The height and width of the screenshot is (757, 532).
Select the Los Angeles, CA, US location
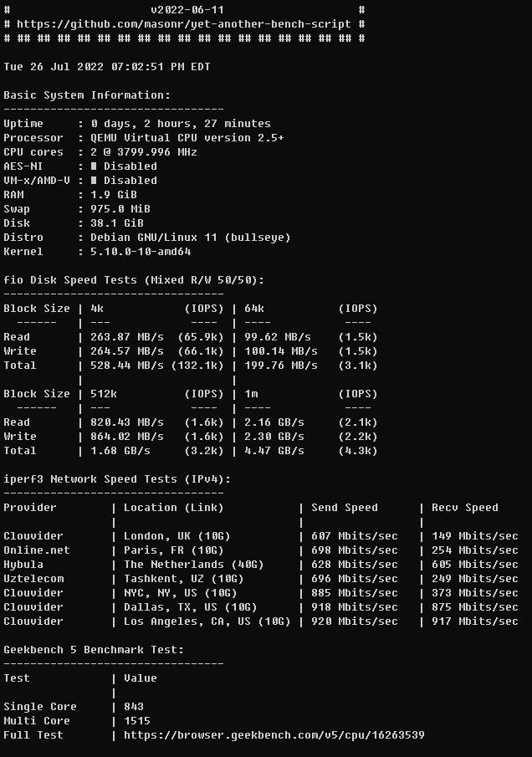tap(207, 621)
